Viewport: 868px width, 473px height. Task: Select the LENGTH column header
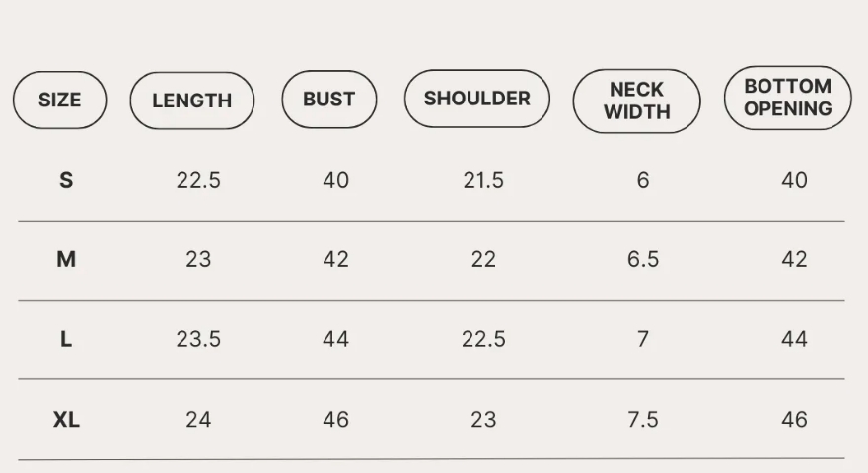point(192,101)
